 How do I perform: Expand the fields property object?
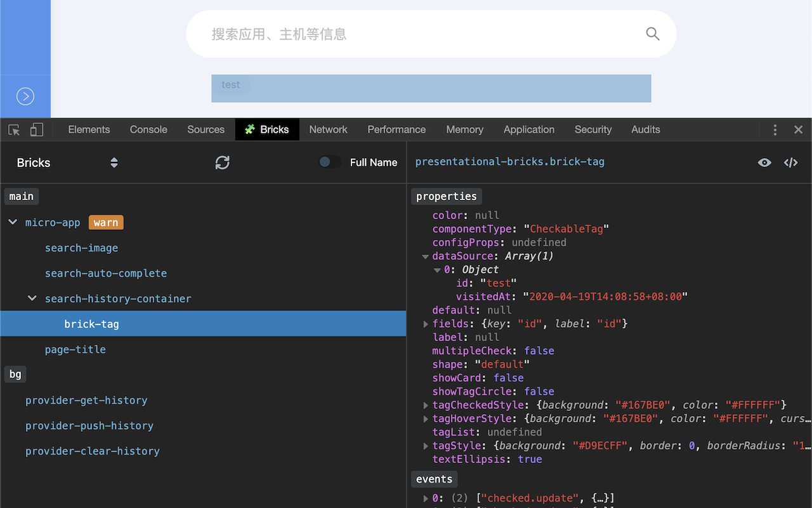tap(426, 323)
